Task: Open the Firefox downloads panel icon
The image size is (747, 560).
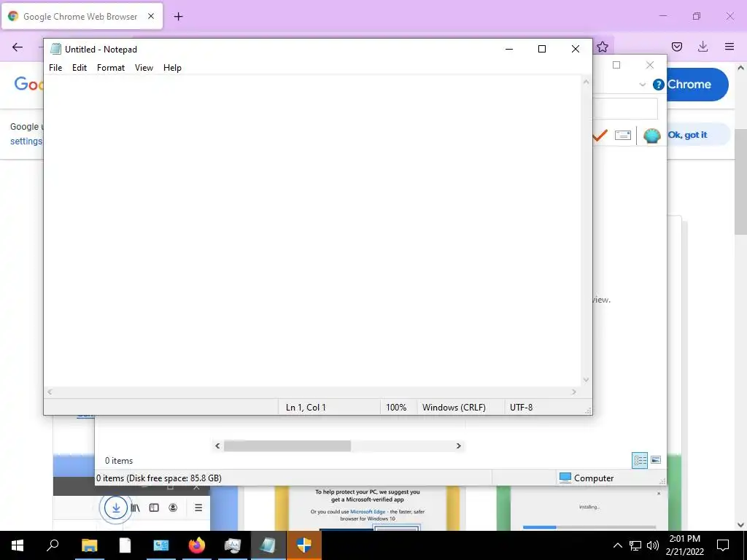Action: coord(703,47)
